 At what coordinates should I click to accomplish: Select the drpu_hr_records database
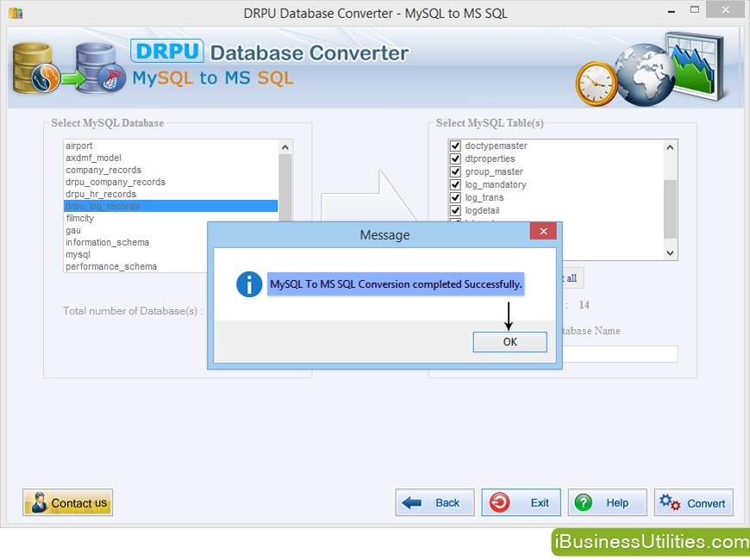pos(171,194)
